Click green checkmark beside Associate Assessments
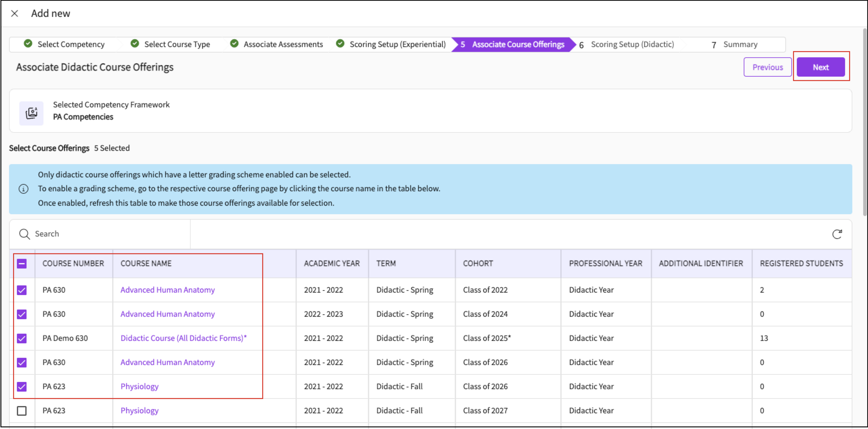This screenshot has width=868, height=429. click(234, 44)
